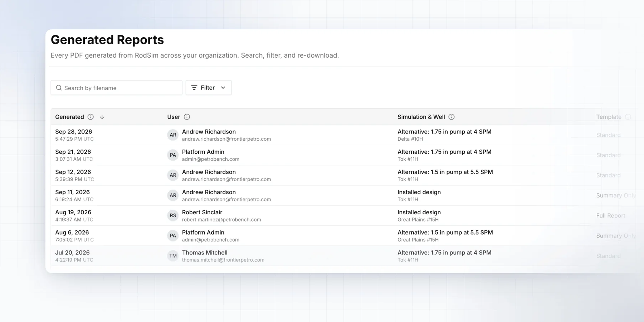Viewport: 644px width, 322px height.
Task: Click the Full Report template cell
Action: 610,216
